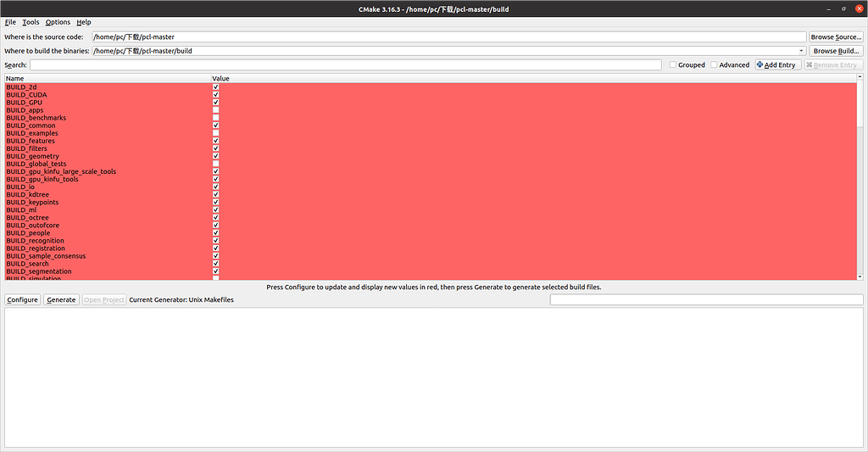The width and height of the screenshot is (868, 452).
Task: Select the BUILD_filters row name
Action: 26,148
